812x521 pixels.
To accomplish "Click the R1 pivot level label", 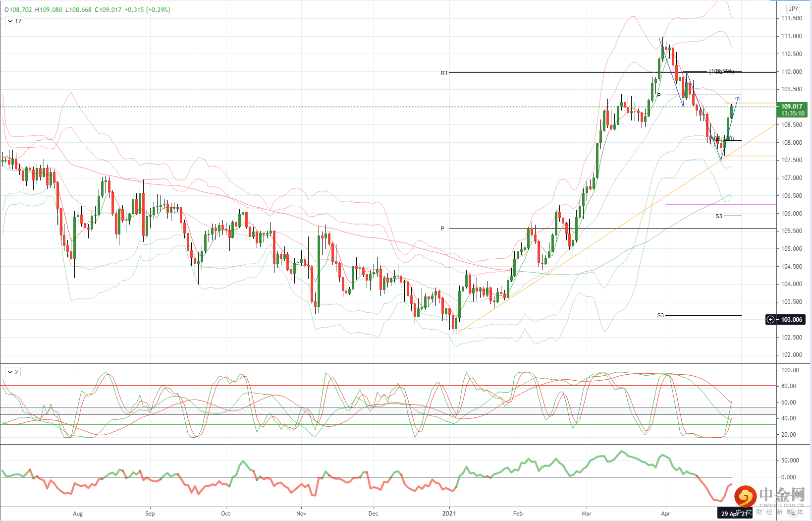I will 444,73.
